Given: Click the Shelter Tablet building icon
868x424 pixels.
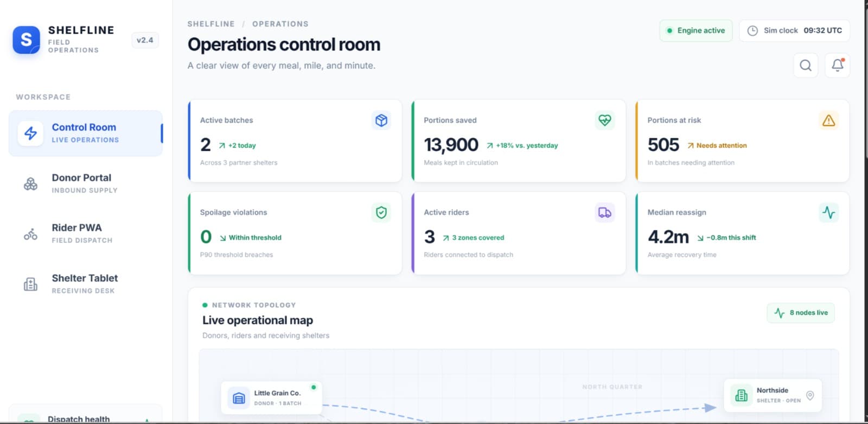Looking at the screenshot, I should (30, 284).
